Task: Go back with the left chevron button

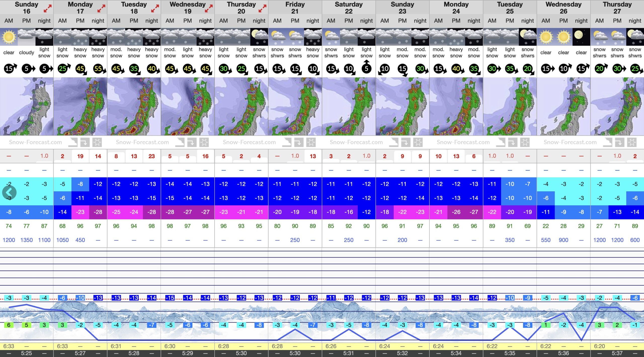Action: pos(9,193)
